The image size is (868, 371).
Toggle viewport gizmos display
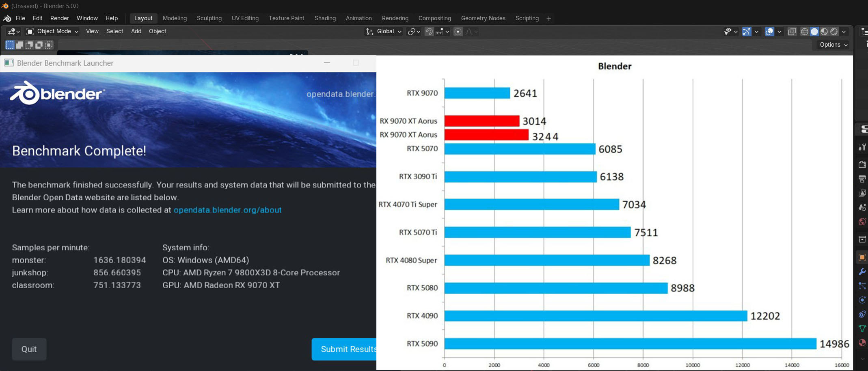point(746,32)
